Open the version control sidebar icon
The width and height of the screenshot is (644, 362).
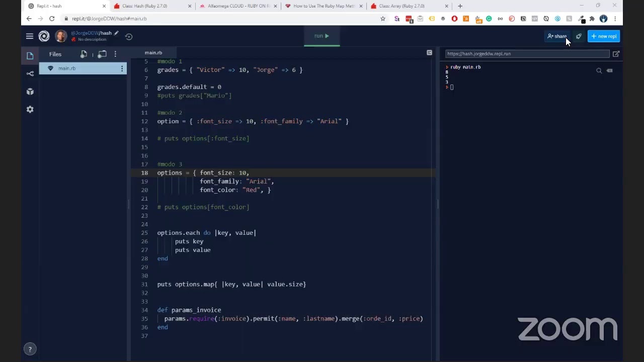(30, 73)
